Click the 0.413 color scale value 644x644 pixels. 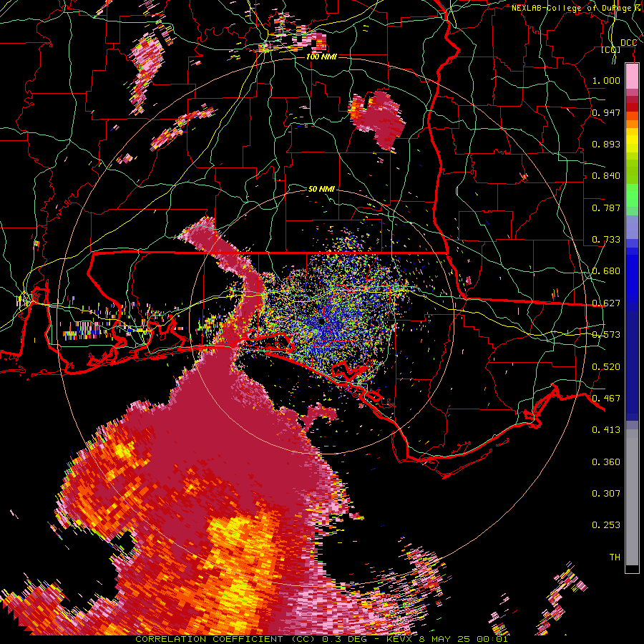click(x=606, y=430)
